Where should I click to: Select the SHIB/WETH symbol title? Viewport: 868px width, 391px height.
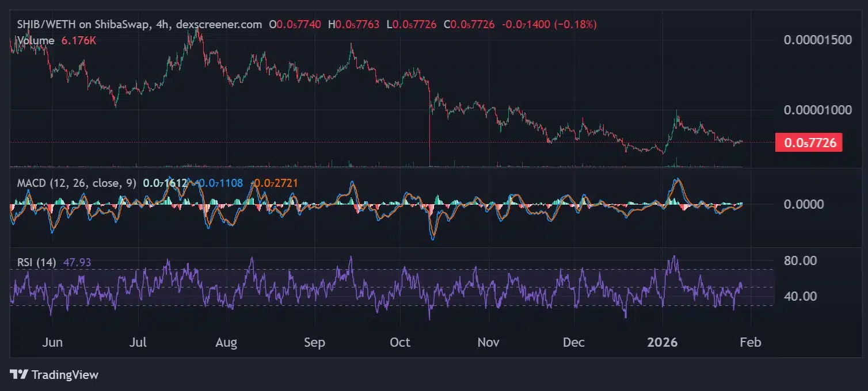(46, 25)
